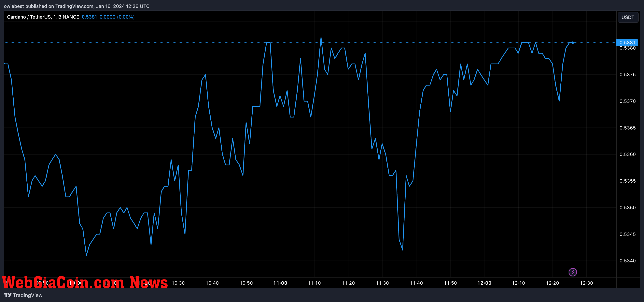Screen dimensions: 644x302
Task: Click the 11:10 time axis label
Action: (x=314, y=283)
